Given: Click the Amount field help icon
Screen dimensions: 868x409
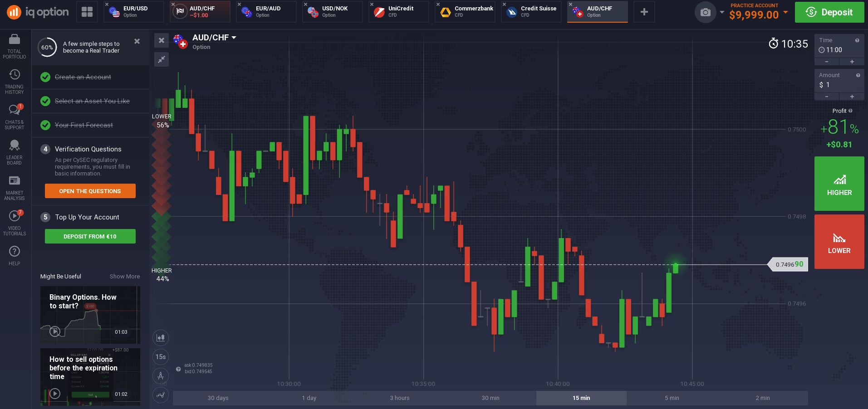Looking at the screenshot, I should [x=858, y=75].
